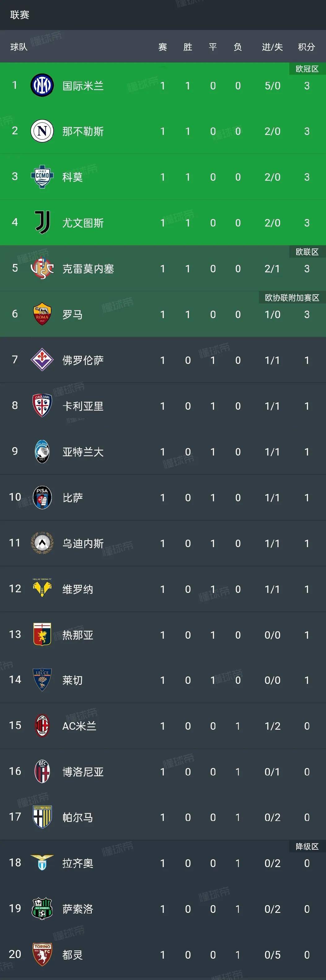The width and height of the screenshot is (326, 980).
Task: Click the 积分 column header to sort
Action: click(x=306, y=47)
